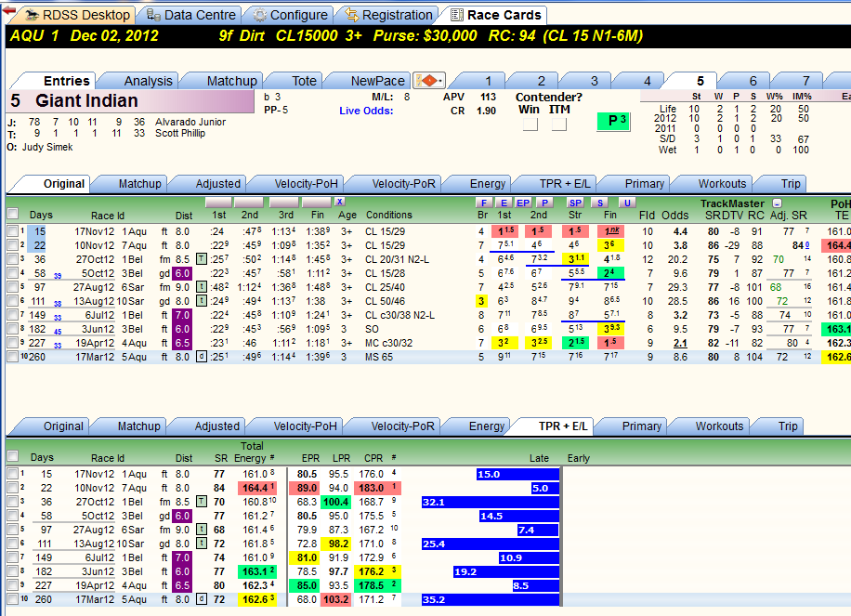
Task: Click the T turf icon on upper 27Oct12 row
Action: (x=201, y=259)
